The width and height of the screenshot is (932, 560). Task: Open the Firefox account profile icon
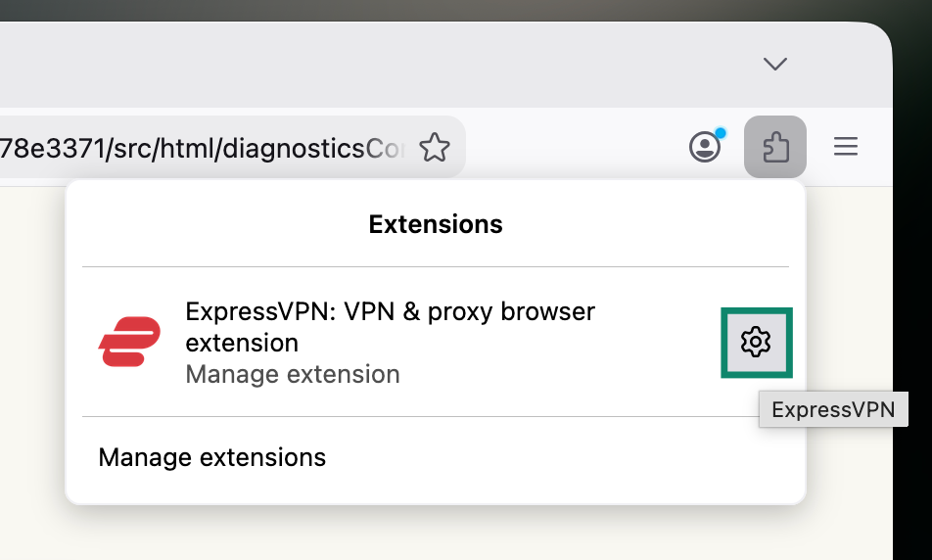(x=705, y=146)
